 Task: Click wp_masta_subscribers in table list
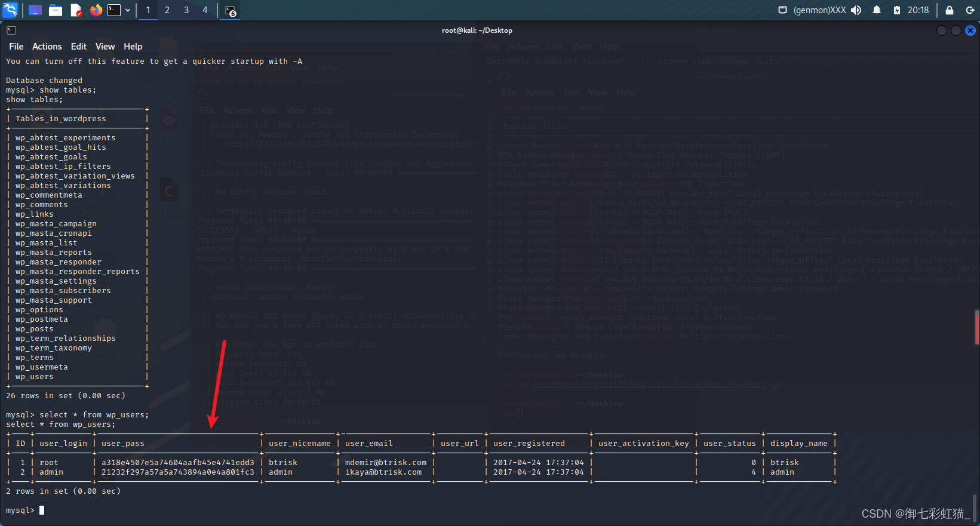[63, 291]
